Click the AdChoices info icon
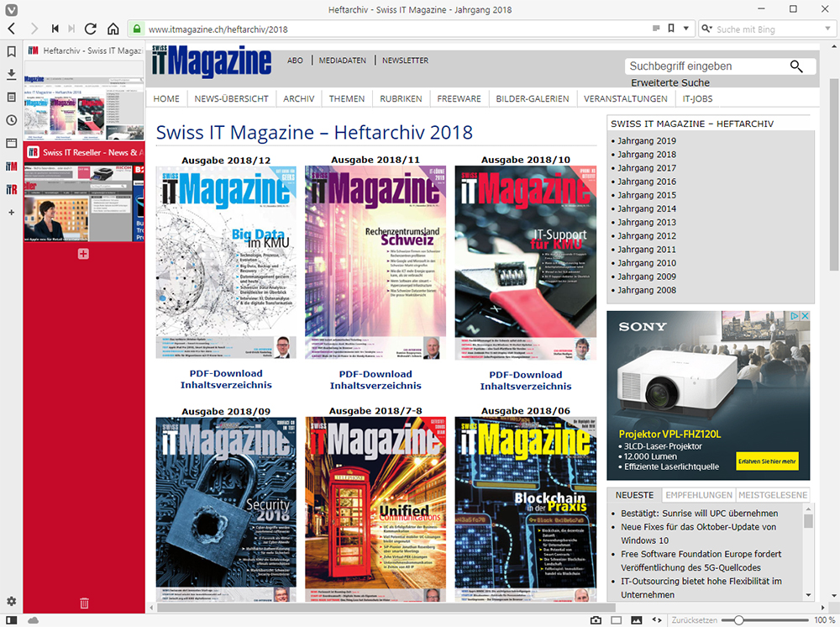 click(795, 316)
